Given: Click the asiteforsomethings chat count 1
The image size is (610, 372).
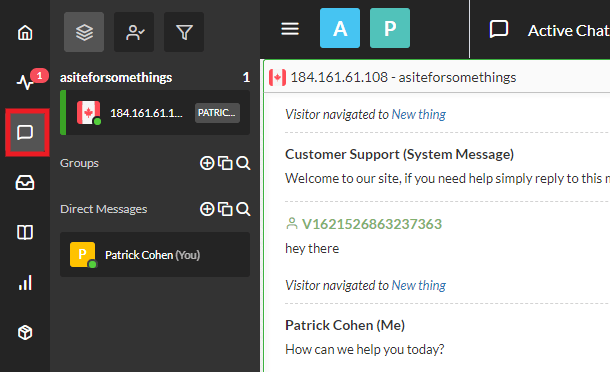Looking at the screenshot, I should click(246, 77).
